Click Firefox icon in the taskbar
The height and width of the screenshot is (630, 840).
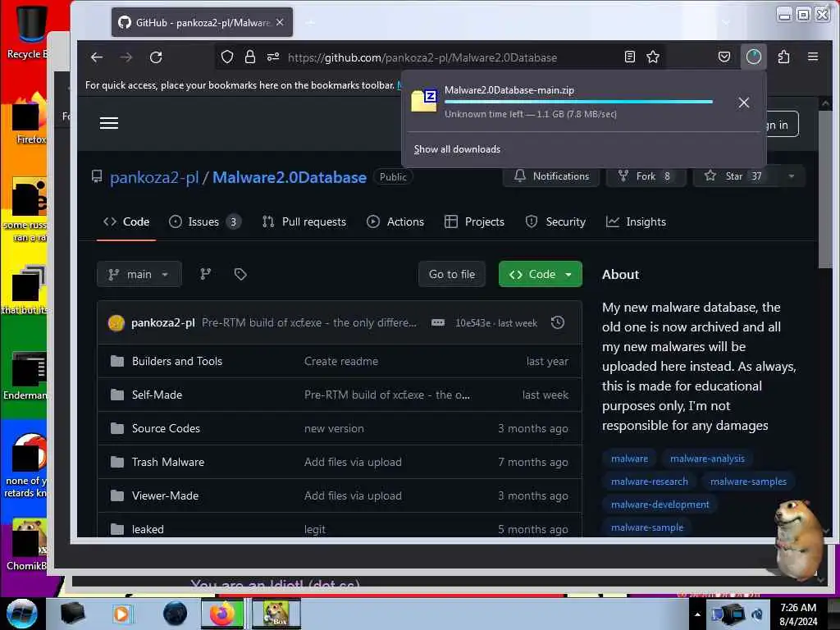pyautogui.click(x=222, y=614)
